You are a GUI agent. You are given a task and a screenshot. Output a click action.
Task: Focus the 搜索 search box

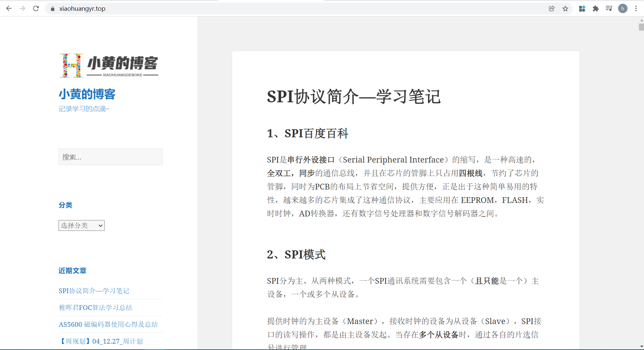(x=111, y=157)
